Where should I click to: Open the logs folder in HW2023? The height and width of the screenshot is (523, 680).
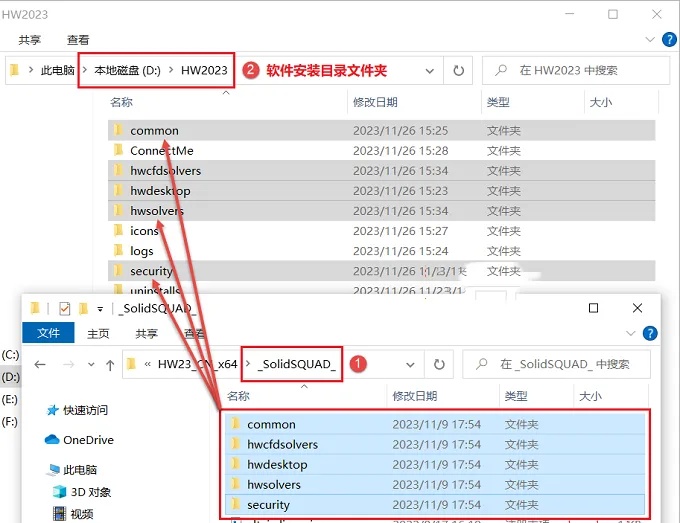(x=381, y=251)
